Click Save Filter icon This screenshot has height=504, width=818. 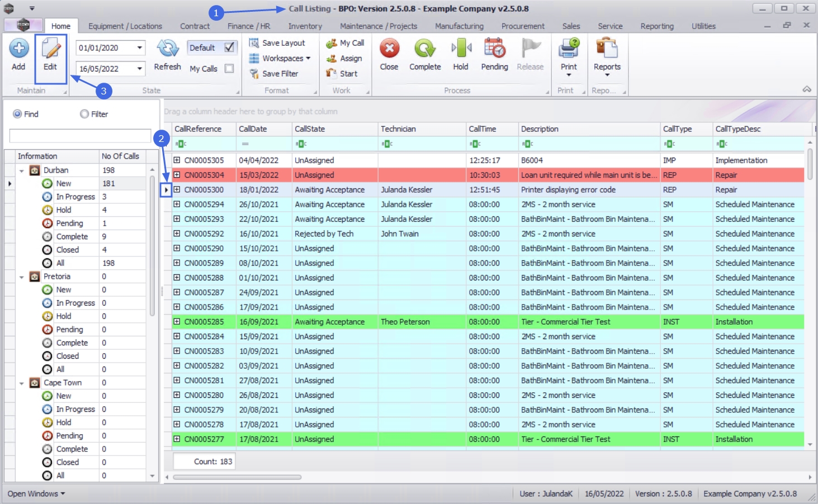coord(254,74)
